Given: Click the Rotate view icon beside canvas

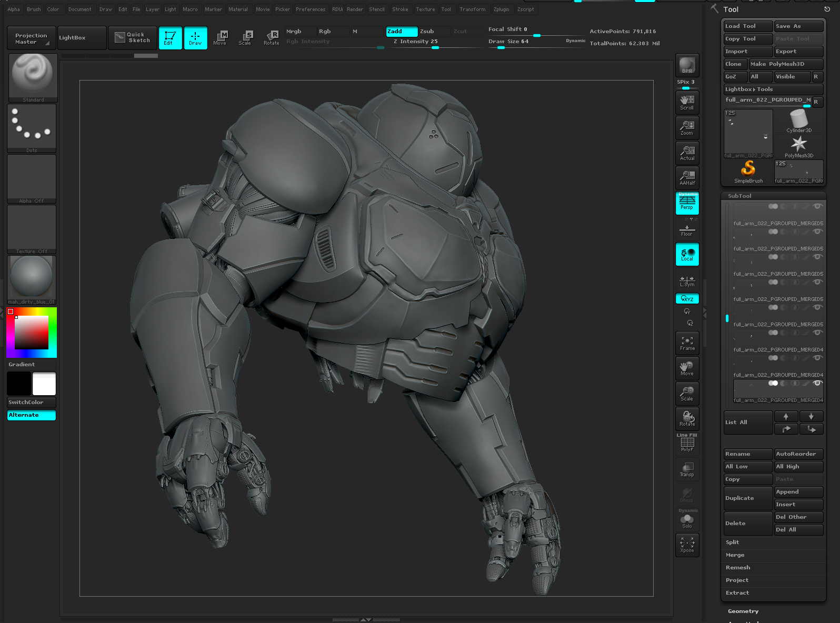Looking at the screenshot, I should (687, 419).
